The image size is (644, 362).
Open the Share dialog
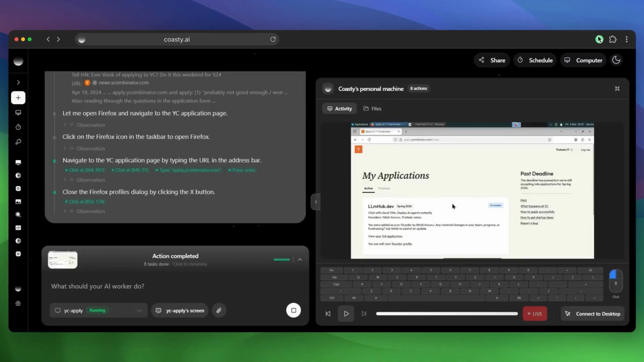(491, 60)
